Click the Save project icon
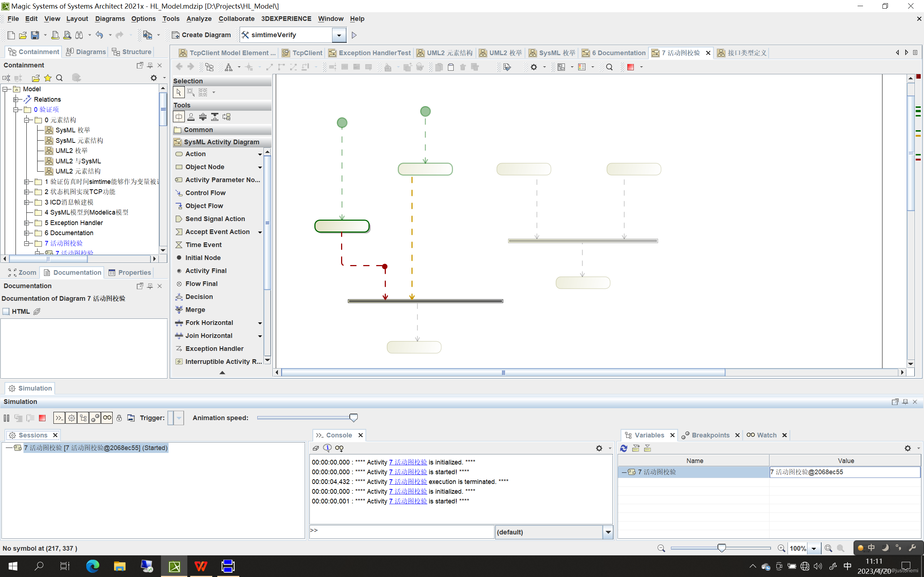This screenshot has width=924, height=577. 35,35
